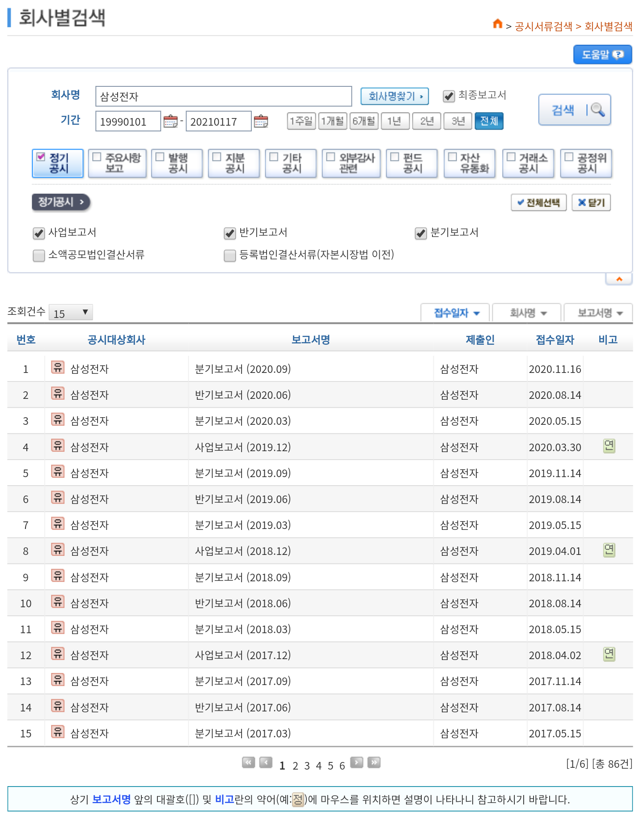This screenshot has height=821, width=644.
Task: Click the 유 icon in row 10
Action: pos(58,602)
